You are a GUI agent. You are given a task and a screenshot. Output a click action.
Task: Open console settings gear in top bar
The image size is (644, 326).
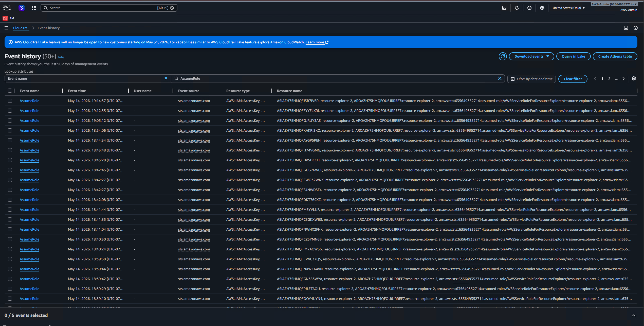542,8
